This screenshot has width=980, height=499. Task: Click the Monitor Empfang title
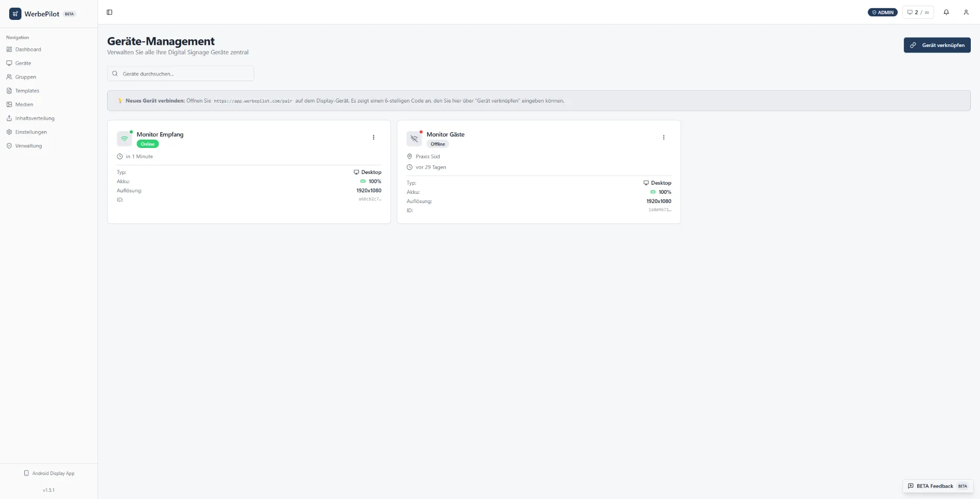pyautogui.click(x=160, y=135)
